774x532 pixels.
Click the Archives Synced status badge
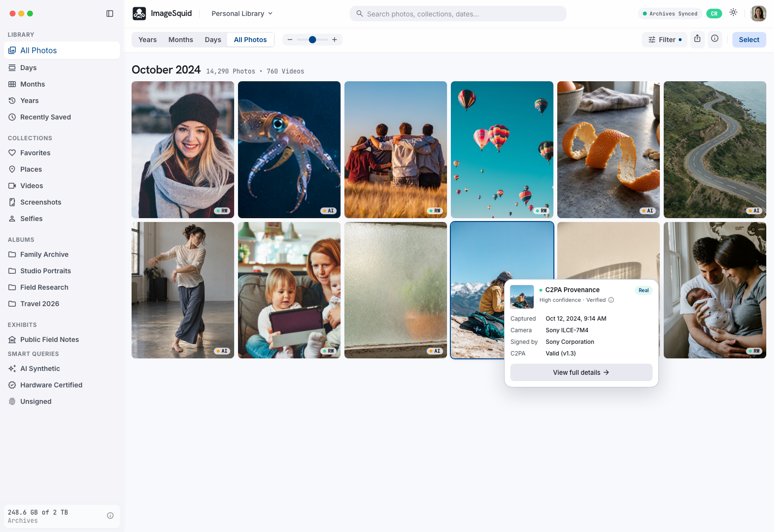point(670,14)
